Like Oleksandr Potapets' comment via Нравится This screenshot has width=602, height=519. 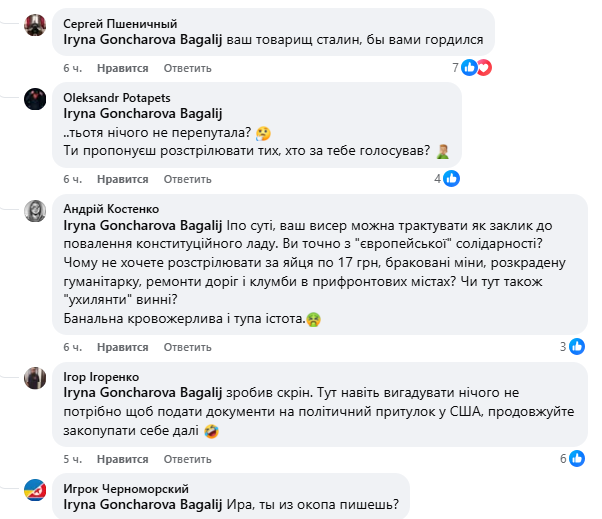point(123,179)
